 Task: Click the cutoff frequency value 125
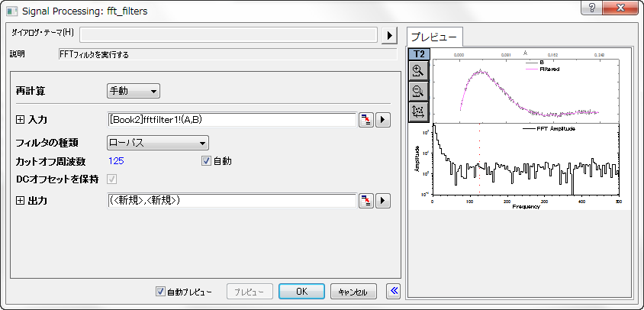coord(117,161)
